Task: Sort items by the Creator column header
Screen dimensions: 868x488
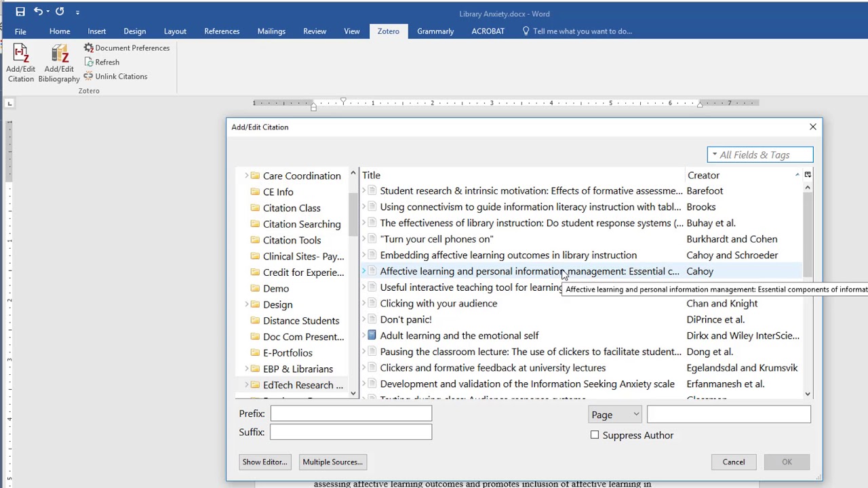Action: (x=743, y=175)
